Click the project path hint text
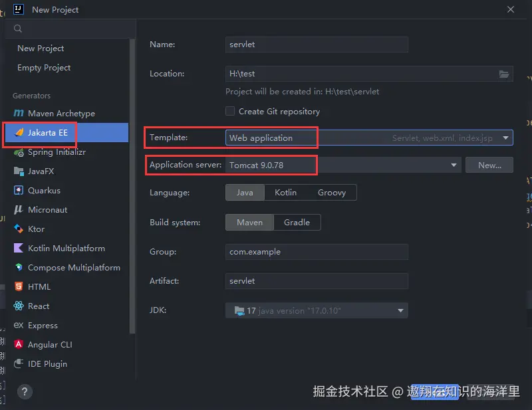Viewport: 532px width, 410px height. (x=303, y=92)
